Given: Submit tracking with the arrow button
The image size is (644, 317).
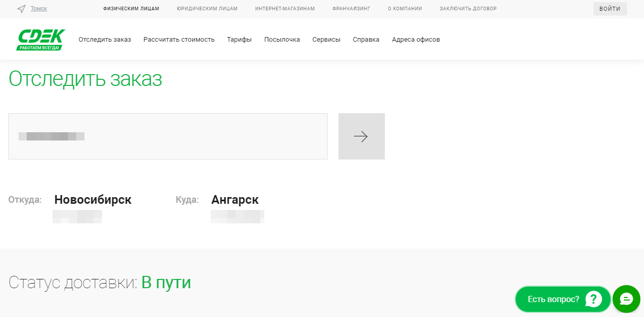Looking at the screenshot, I should (x=361, y=136).
